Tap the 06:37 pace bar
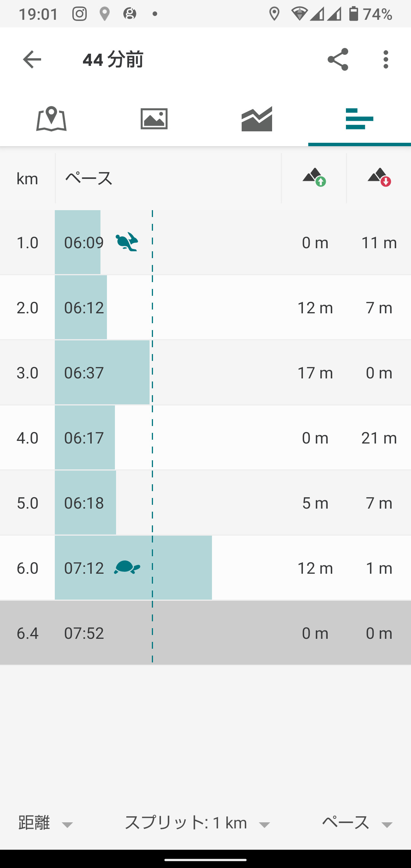Screen dimensions: 411x868 coord(102,372)
